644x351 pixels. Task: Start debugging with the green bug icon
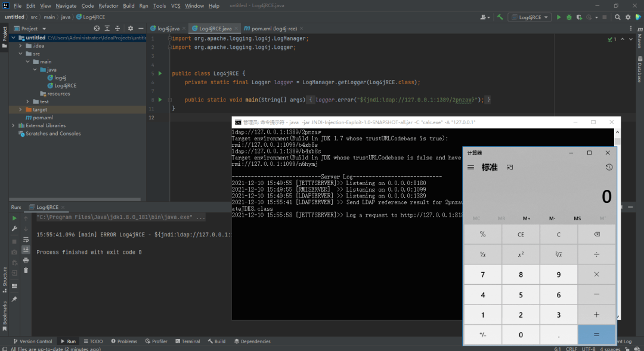click(x=569, y=17)
